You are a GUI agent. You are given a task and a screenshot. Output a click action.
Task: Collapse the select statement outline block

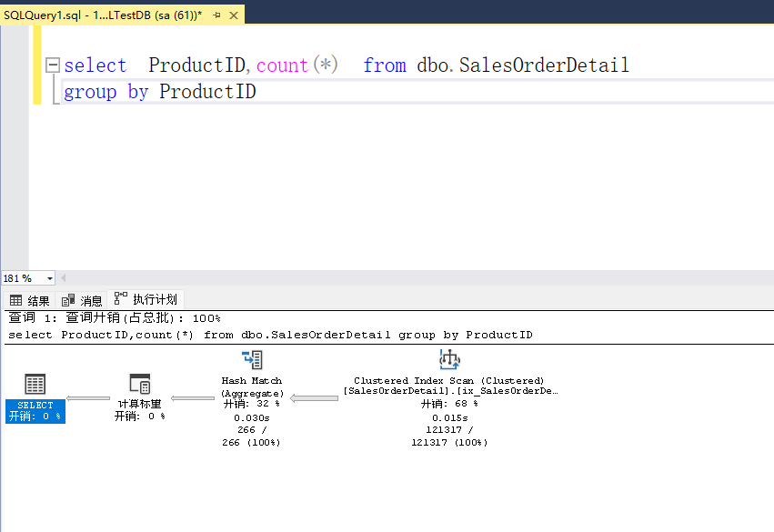click(53, 65)
